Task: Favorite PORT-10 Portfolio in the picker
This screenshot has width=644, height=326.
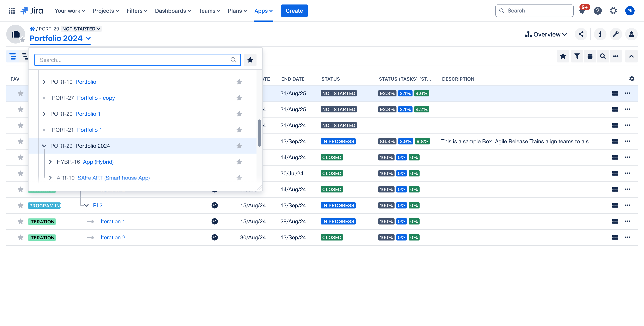Action: (239, 82)
